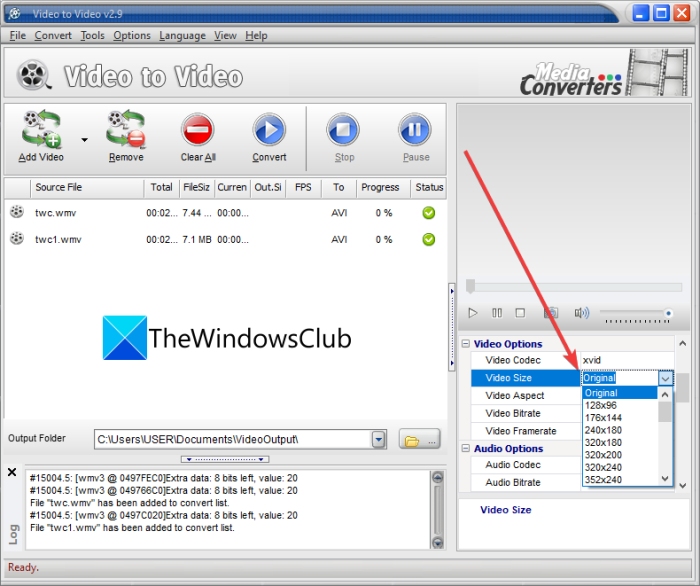
Task: Browse for output folder with folder button
Action: click(419, 439)
